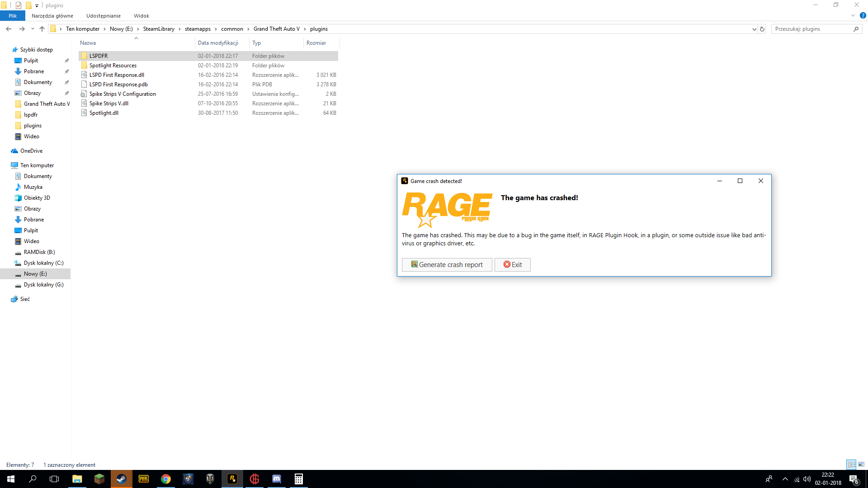Image resolution: width=868 pixels, height=488 pixels.
Task: Click the refresh icon beside address bar
Action: coord(762,29)
